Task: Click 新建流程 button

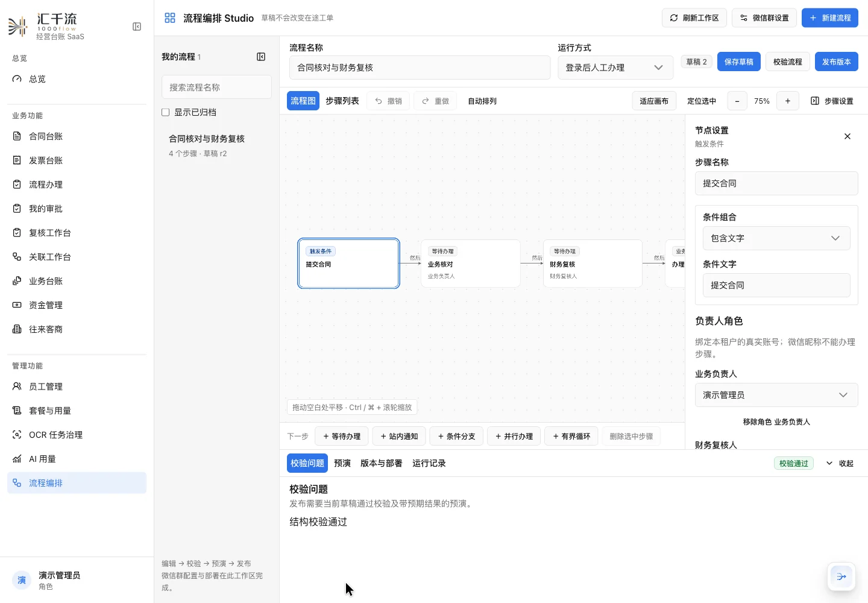Action: (830, 18)
